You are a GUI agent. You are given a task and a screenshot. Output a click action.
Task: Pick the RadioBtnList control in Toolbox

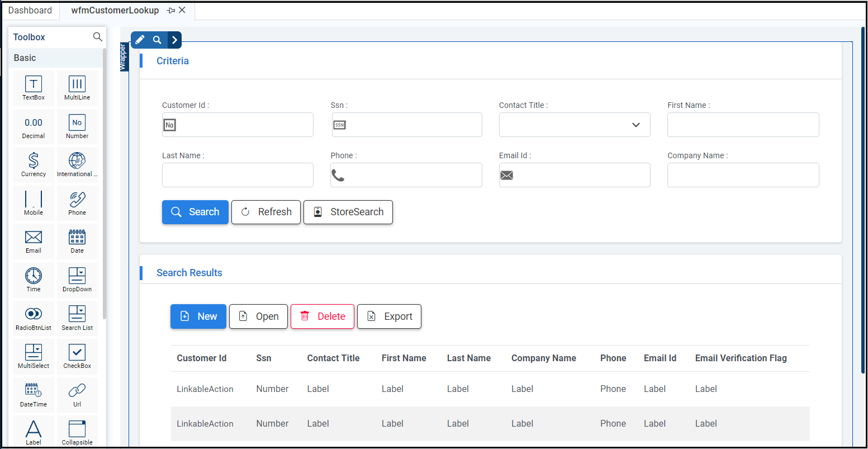(34, 318)
